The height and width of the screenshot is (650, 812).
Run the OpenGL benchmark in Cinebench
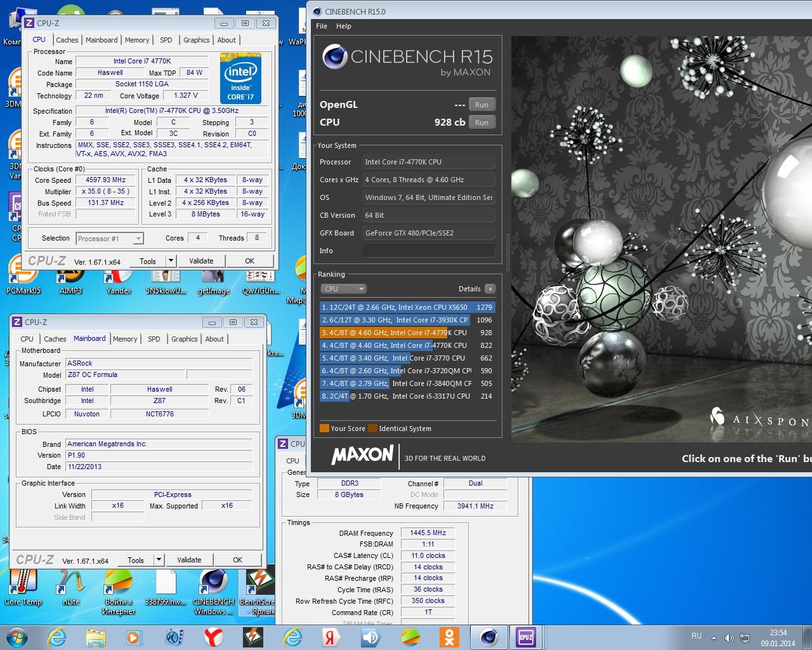click(481, 105)
